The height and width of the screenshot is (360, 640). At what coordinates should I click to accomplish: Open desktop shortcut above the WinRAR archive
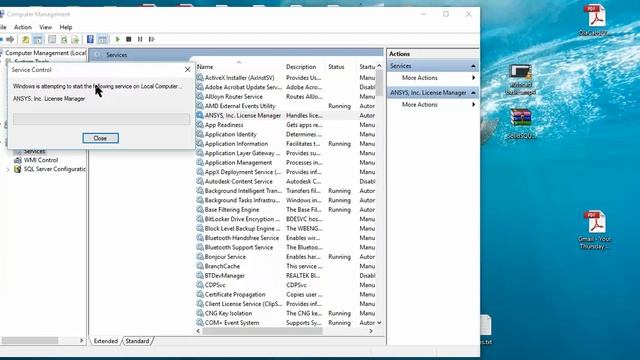521,80
